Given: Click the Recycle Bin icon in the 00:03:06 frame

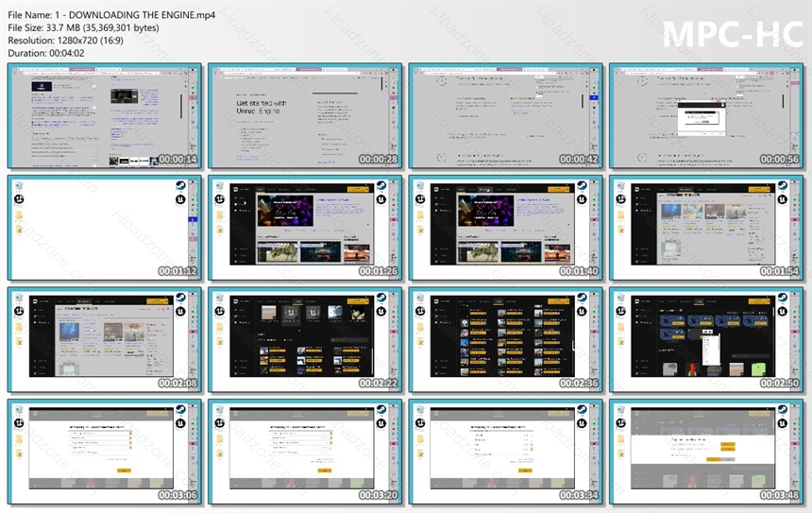Looking at the screenshot, I should 19,411.
